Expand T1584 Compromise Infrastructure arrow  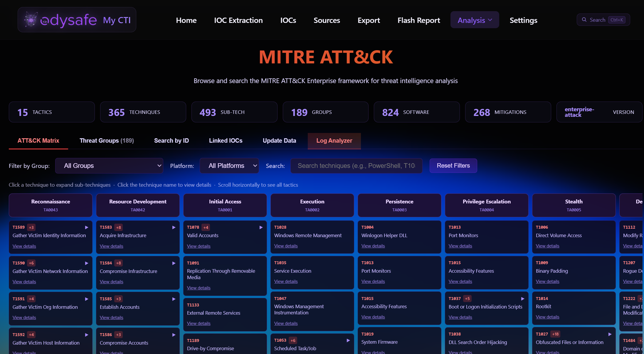pyautogui.click(x=174, y=263)
